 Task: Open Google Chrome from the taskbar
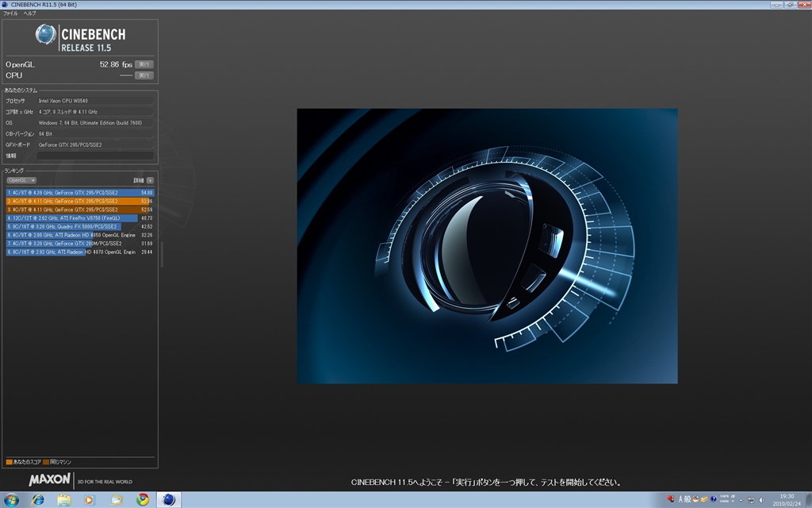(142, 499)
